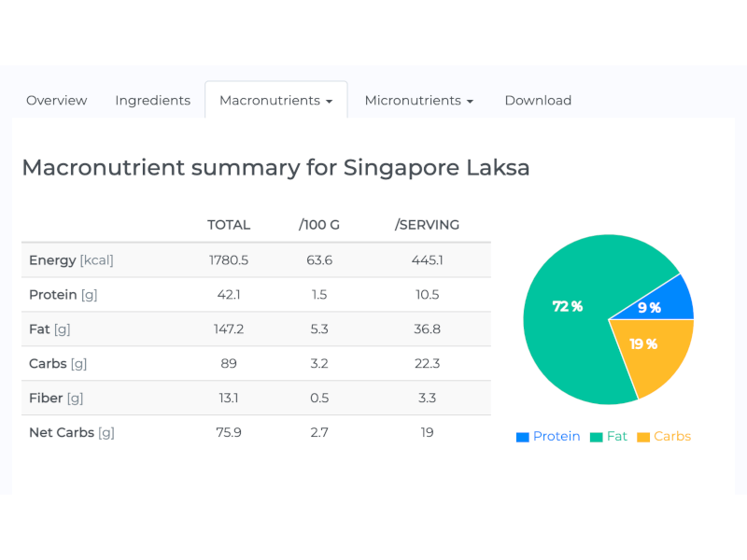Click the Download tab
Screen dimensions: 747x560
pos(538,100)
